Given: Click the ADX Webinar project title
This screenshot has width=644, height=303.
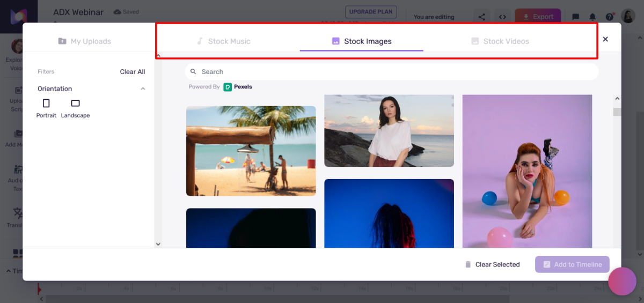Looking at the screenshot, I should tap(78, 12).
